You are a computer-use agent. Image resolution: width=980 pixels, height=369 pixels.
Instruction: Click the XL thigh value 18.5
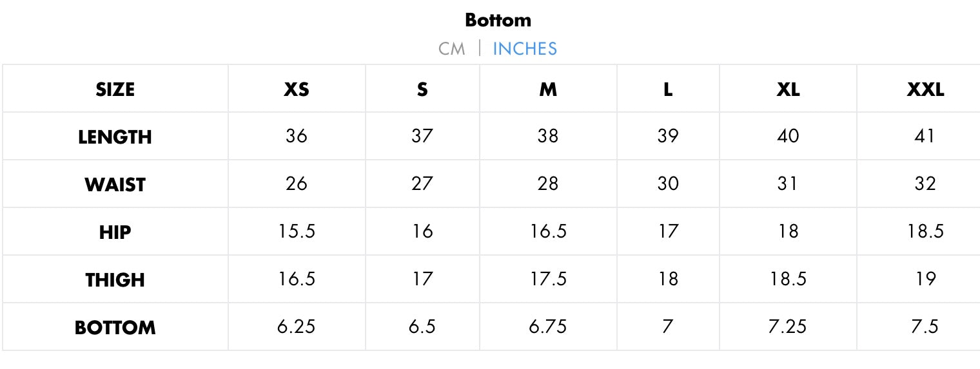pyautogui.click(x=788, y=279)
